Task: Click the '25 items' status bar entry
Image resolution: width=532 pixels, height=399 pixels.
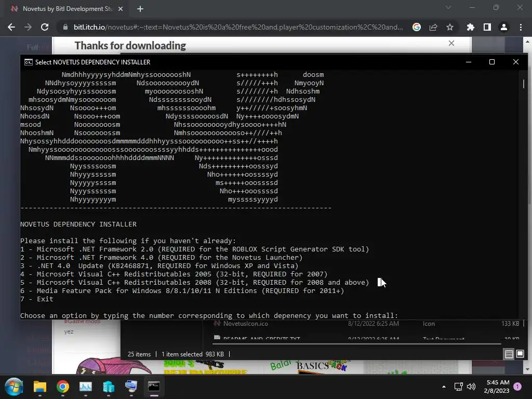Action: pos(139,354)
